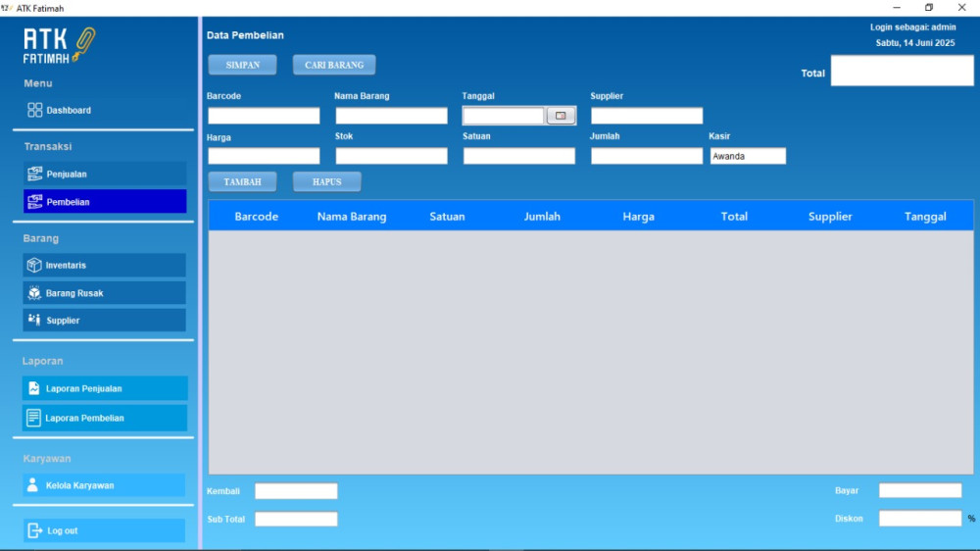The image size is (980, 551).
Task: Focus the Kembali field
Action: pyautogui.click(x=296, y=491)
